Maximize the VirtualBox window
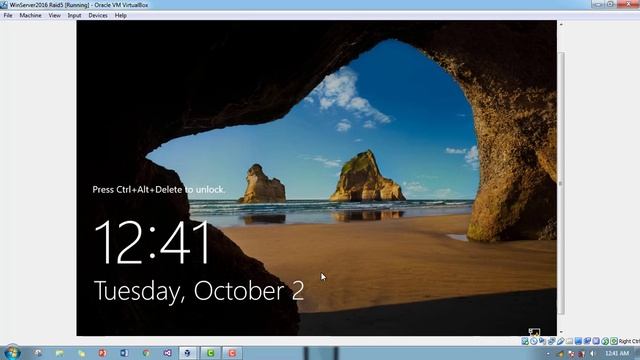Image resolution: width=640 pixels, height=360 pixels. click(610, 4)
